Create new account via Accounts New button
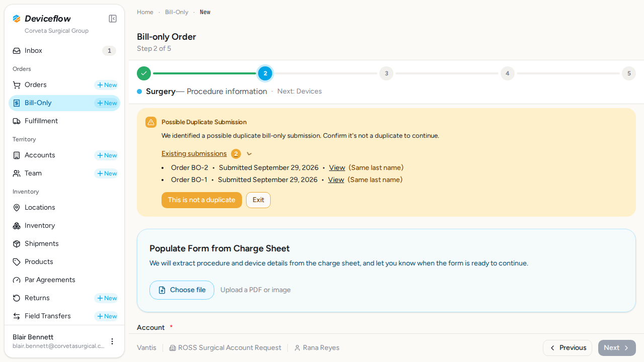 (x=107, y=155)
